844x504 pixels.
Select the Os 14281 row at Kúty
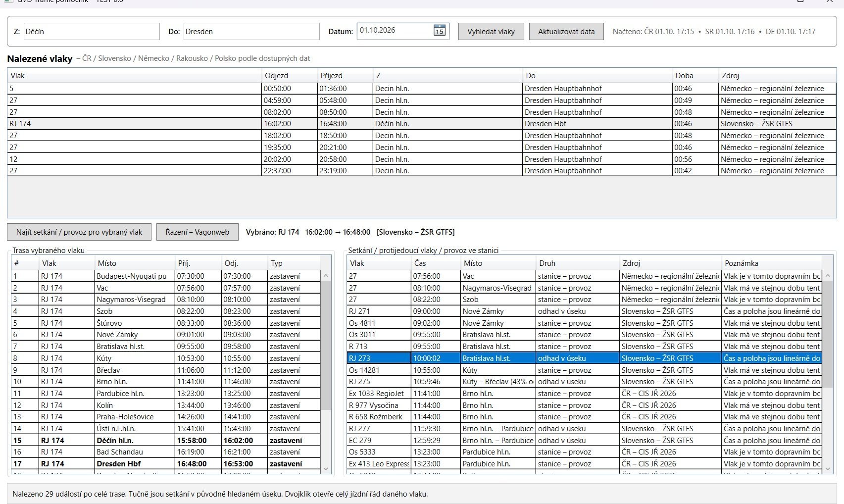point(584,370)
